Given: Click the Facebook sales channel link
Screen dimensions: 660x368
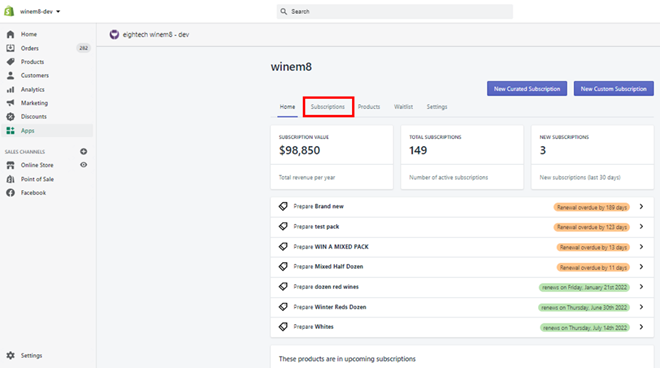Looking at the screenshot, I should click(33, 193).
